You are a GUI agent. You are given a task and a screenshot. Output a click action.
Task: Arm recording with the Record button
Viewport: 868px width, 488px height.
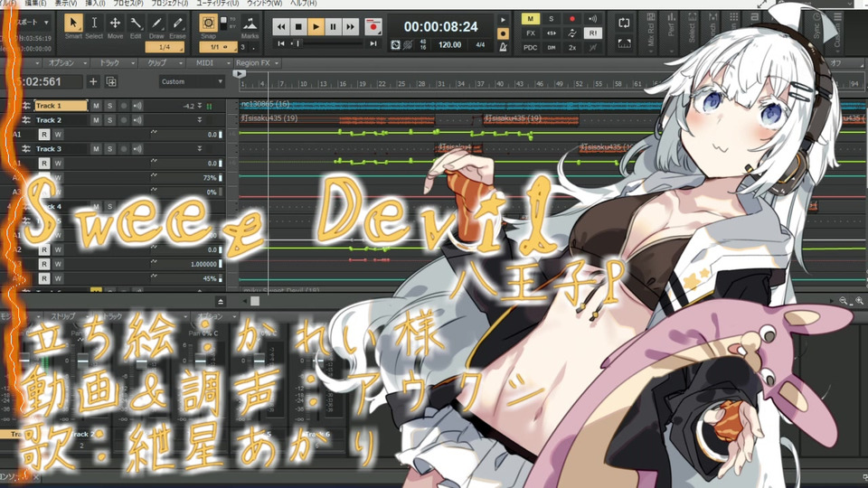pos(373,26)
